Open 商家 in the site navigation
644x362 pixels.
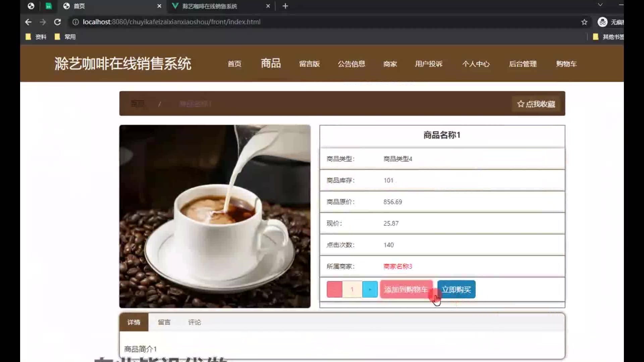point(390,64)
